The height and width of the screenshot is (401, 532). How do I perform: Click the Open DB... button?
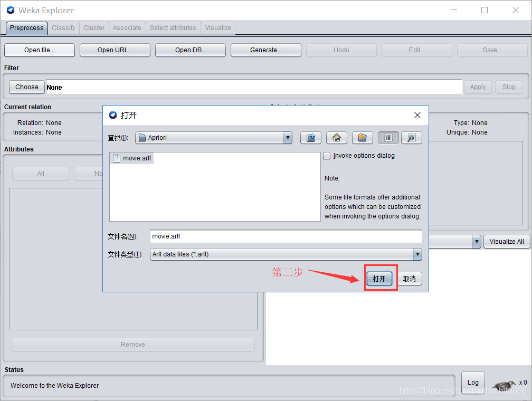click(191, 50)
